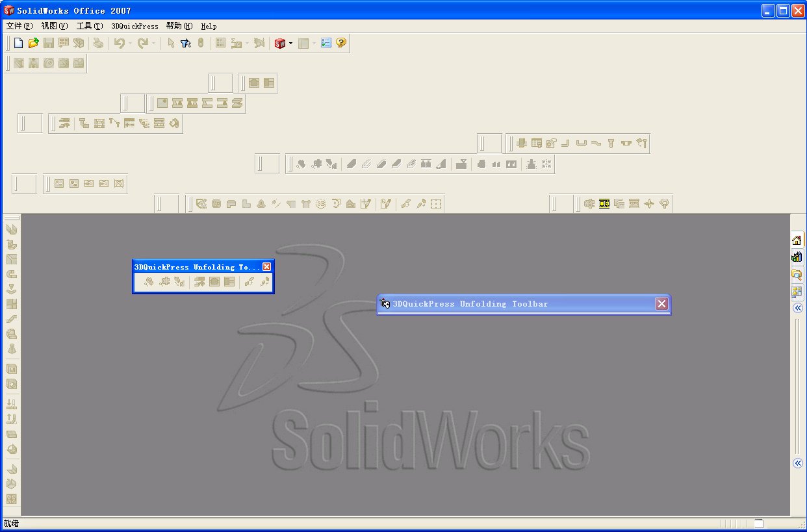
Task: Open the 帮助 menu
Action: click(x=179, y=26)
